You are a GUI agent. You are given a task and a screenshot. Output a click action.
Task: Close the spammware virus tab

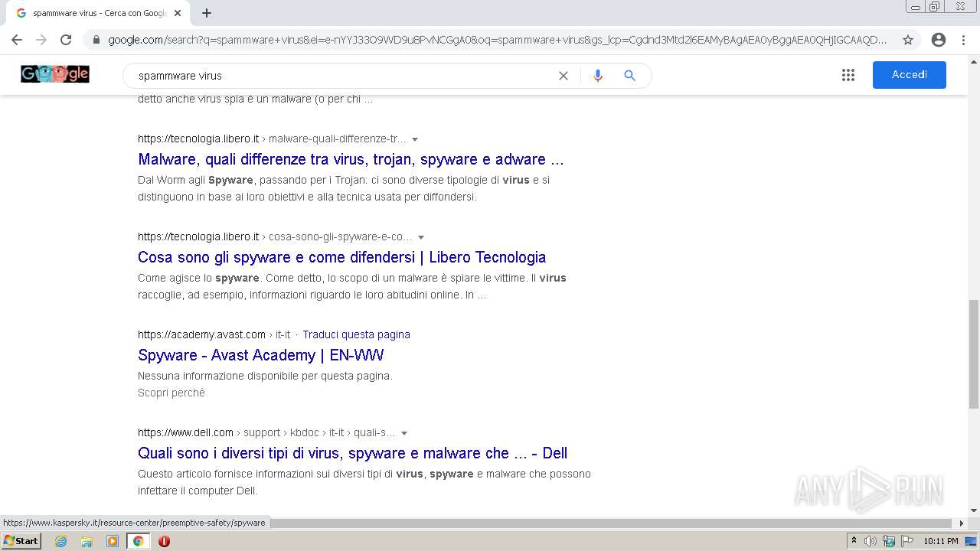coord(178,13)
